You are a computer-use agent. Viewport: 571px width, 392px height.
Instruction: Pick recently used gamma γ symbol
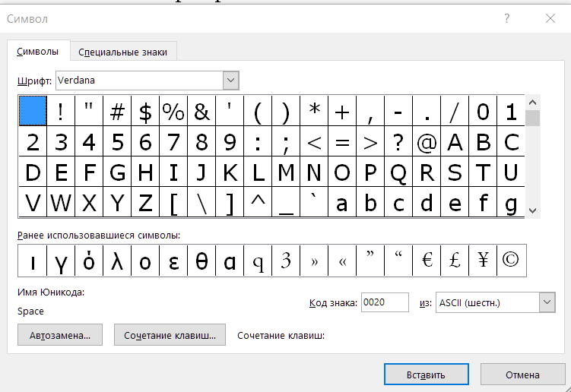click(x=61, y=261)
